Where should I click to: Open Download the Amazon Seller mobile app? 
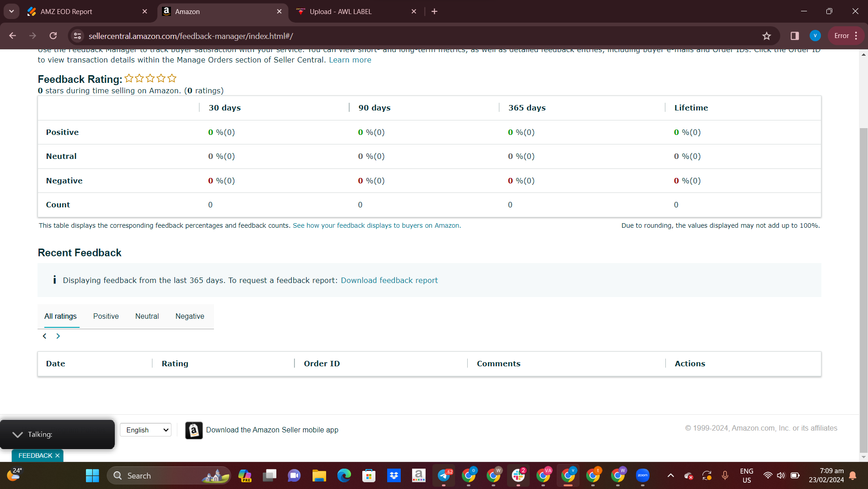(x=272, y=430)
